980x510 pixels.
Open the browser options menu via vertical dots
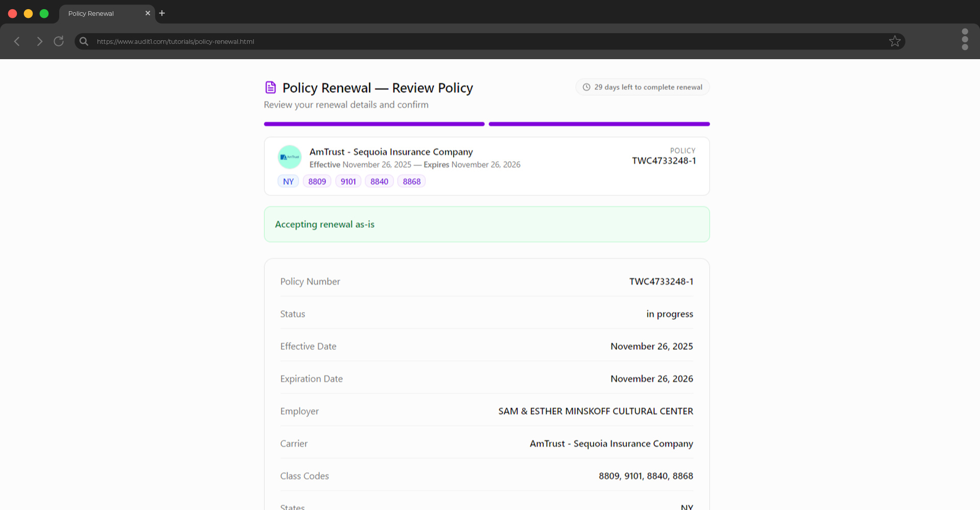click(965, 39)
